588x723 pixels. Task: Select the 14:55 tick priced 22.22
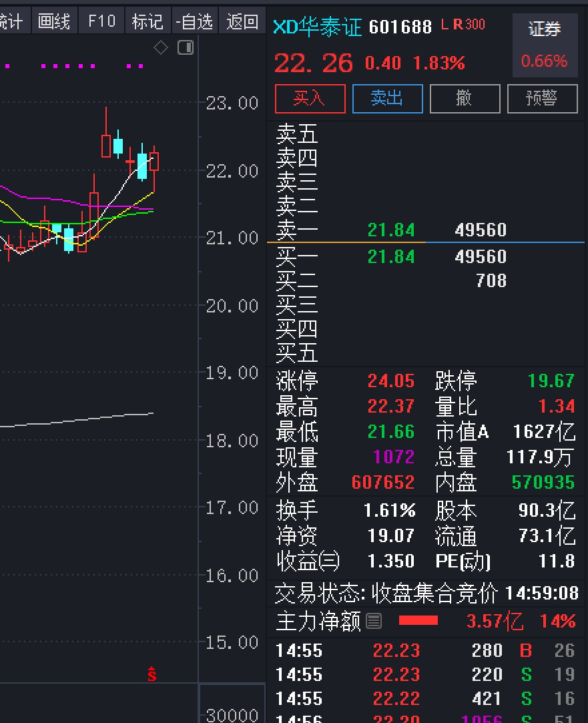[426, 698]
